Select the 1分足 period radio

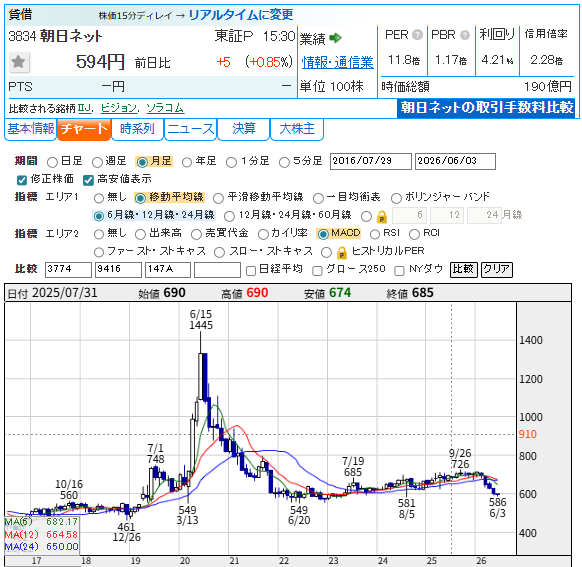(x=231, y=162)
